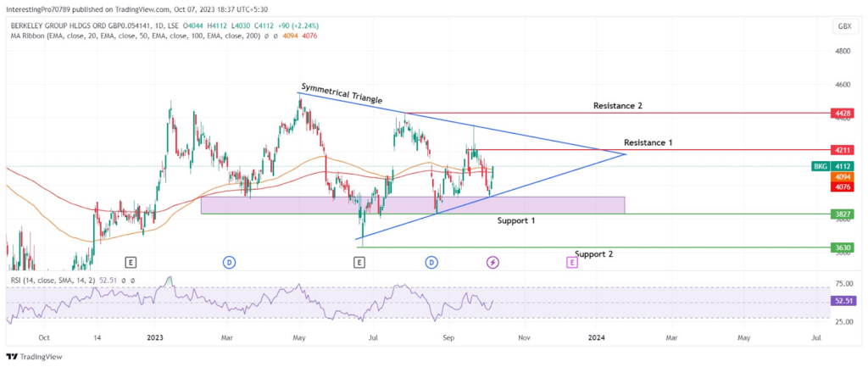
Task: Select the 'Resistance 2' annotation label
Action: point(617,105)
